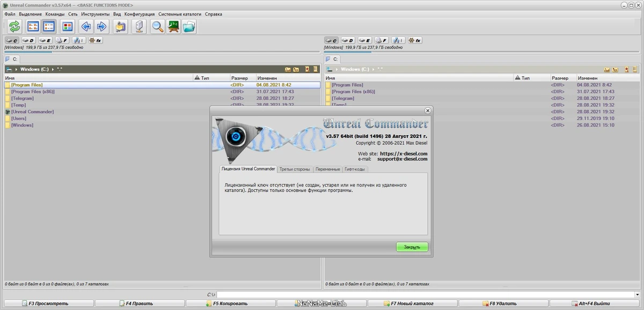Click the rightmost bookmark icon in left path bar

click(x=315, y=69)
